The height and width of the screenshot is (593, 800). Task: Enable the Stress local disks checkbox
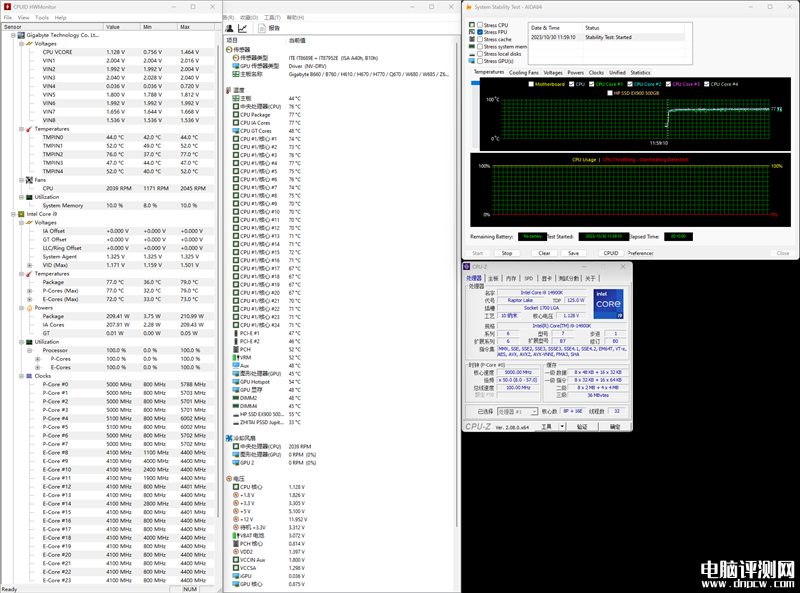[480, 54]
